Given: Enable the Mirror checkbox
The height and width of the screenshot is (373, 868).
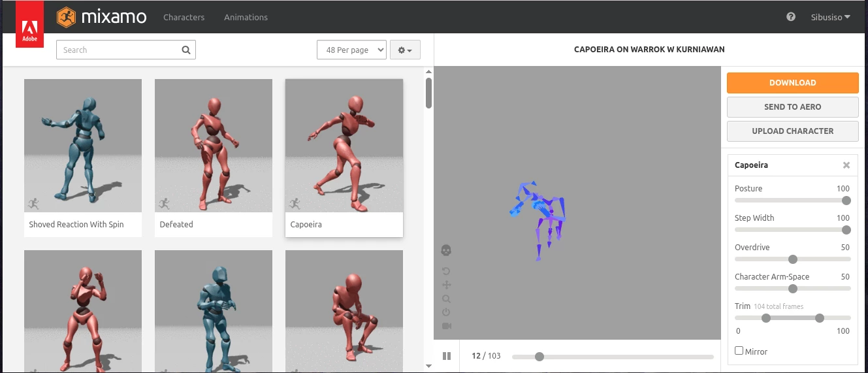Looking at the screenshot, I should pyautogui.click(x=739, y=351).
